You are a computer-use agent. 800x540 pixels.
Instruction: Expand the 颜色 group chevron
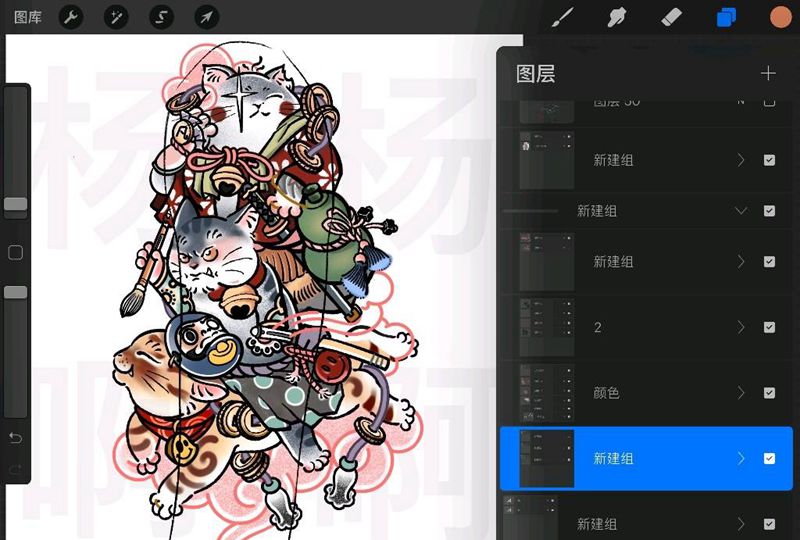pos(741,393)
